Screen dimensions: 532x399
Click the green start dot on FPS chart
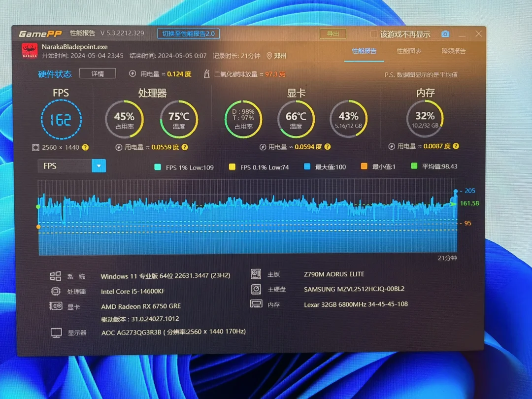[38, 206]
